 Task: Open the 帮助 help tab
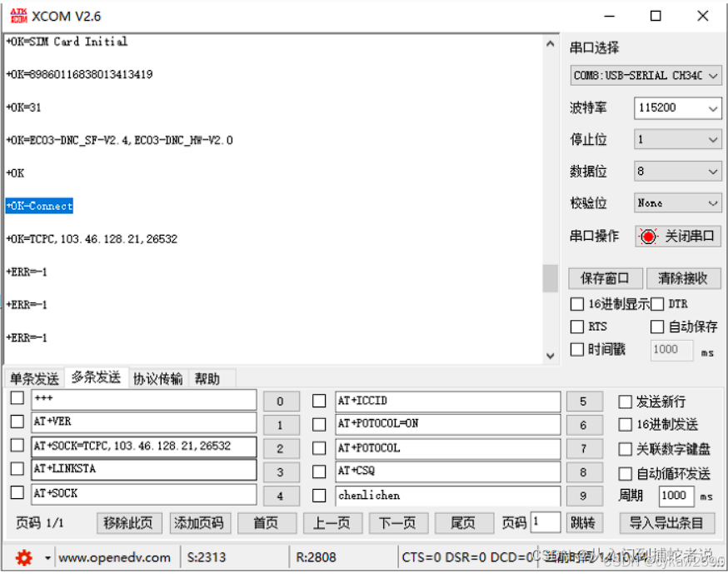click(x=208, y=377)
